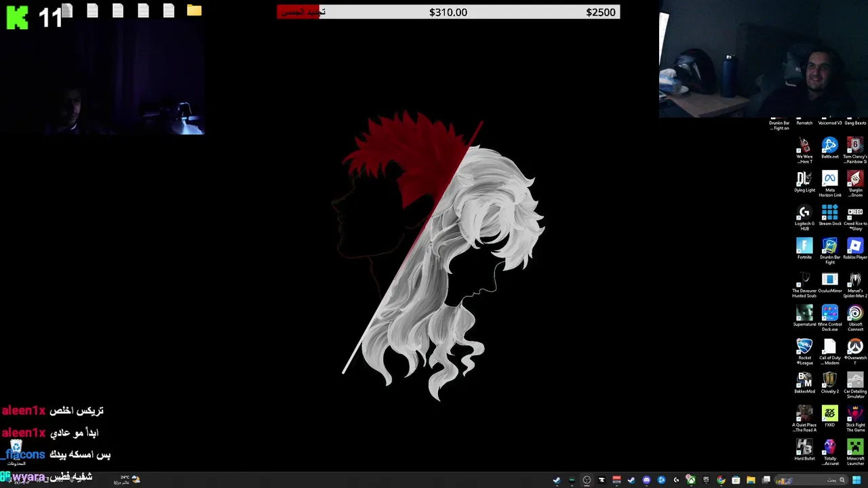Screen dimensions: 868x488
Task: Open the Recycle Bin desktop icon
Action: tap(16, 453)
